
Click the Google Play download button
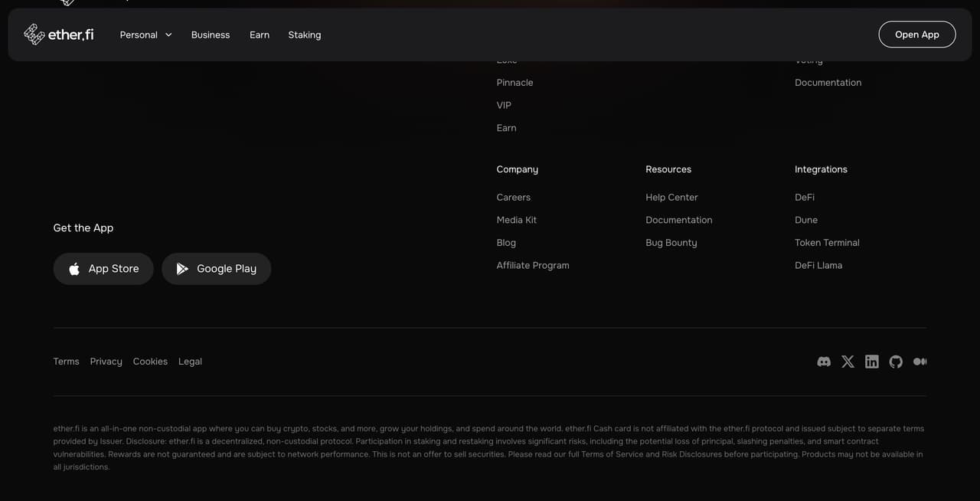216,269
